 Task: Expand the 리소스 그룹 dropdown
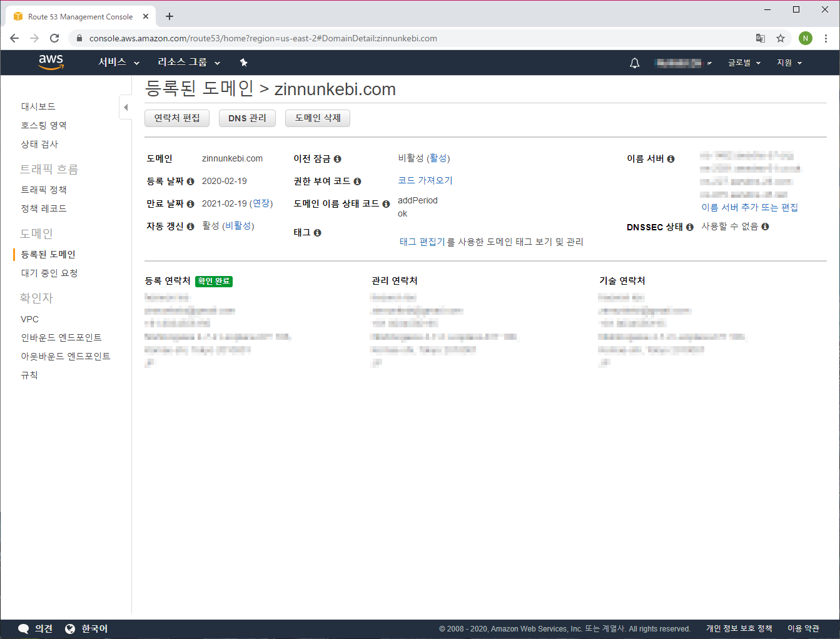coord(189,63)
